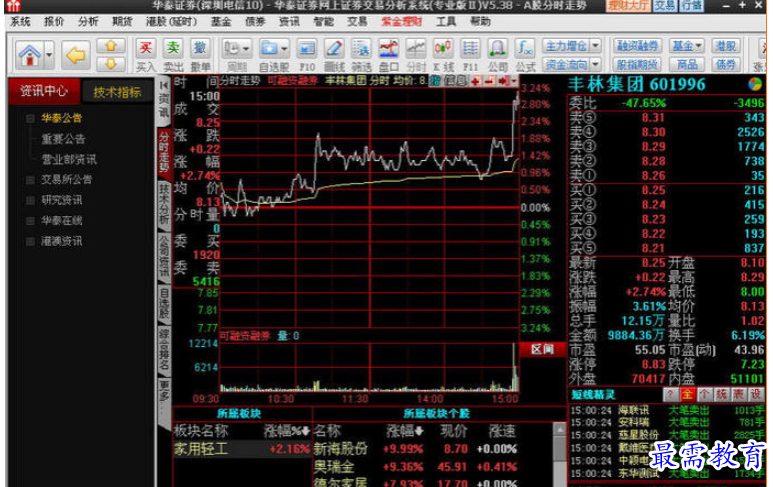
Task: Click the yellow down arrow button
Action: point(110,64)
